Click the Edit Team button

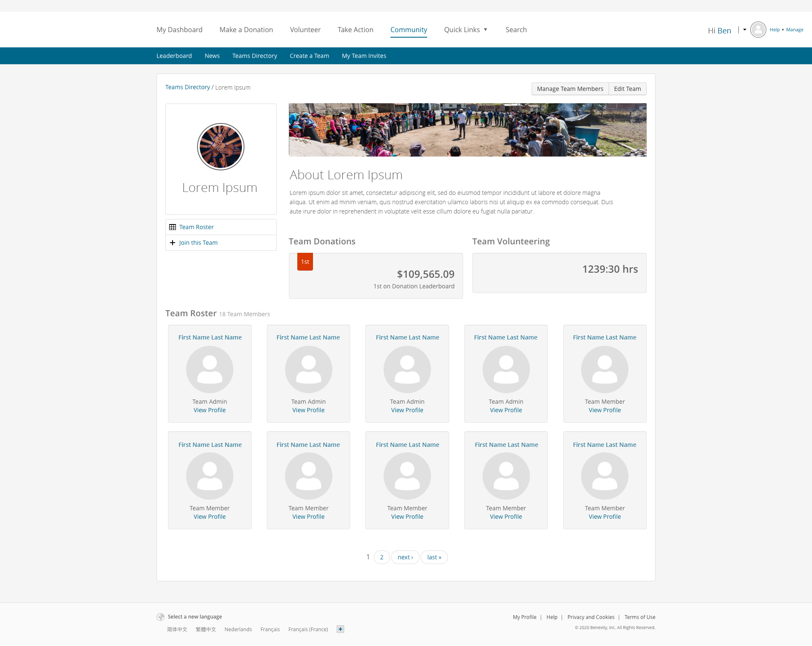628,89
